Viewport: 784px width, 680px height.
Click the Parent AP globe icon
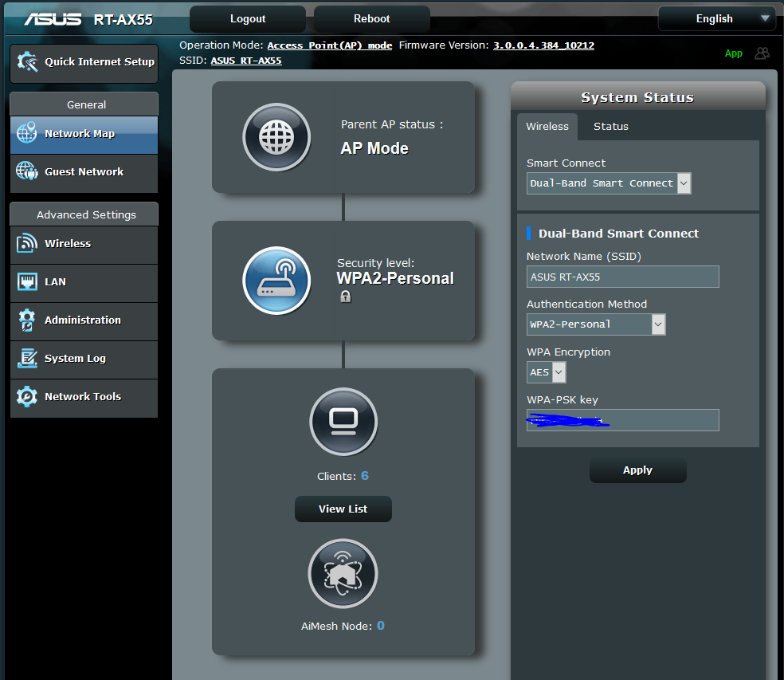click(x=276, y=137)
